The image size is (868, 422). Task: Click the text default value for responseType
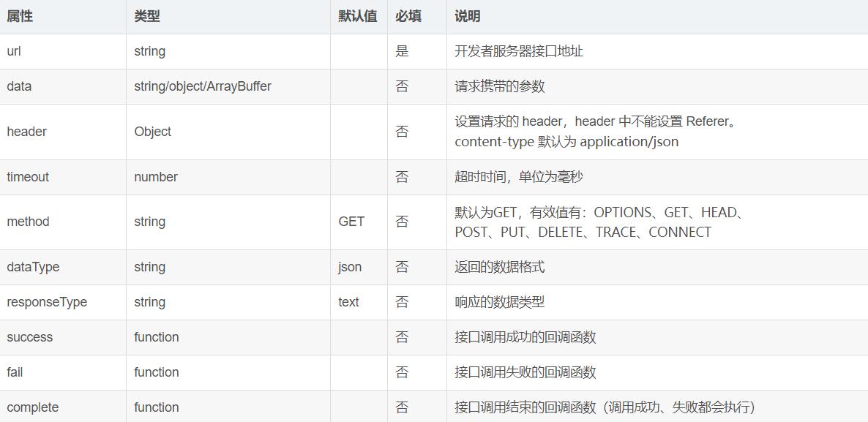point(348,302)
